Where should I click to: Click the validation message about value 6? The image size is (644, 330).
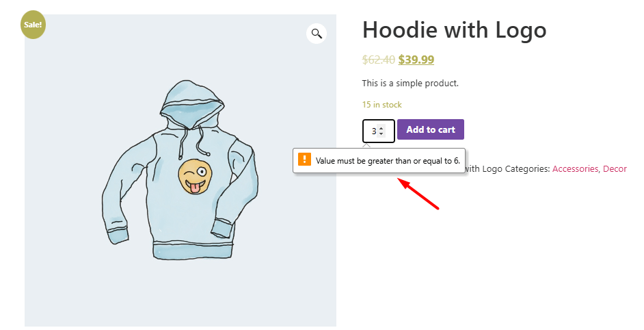tap(387, 161)
